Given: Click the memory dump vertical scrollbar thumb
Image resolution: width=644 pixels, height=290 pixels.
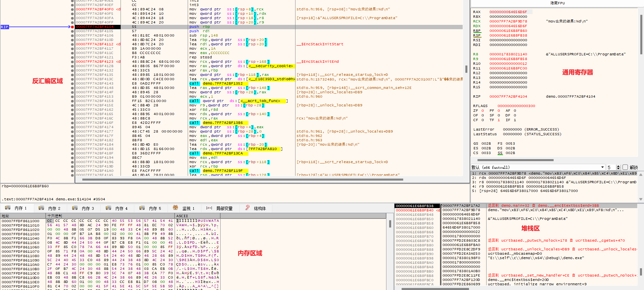Looking at the screenshot, I should (x=390, y=224).
